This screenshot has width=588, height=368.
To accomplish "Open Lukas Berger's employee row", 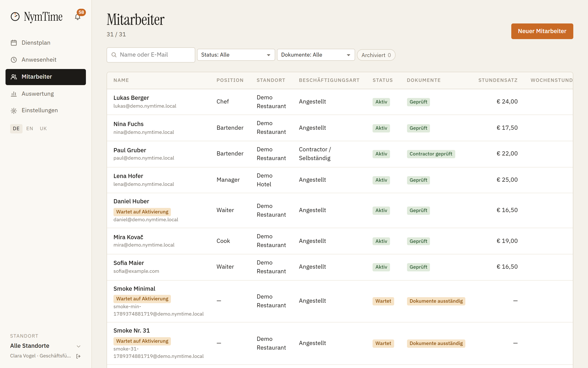I will click(x=340, y=102).
